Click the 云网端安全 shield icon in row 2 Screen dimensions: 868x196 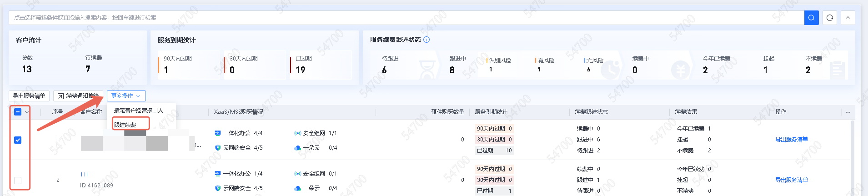218,188
